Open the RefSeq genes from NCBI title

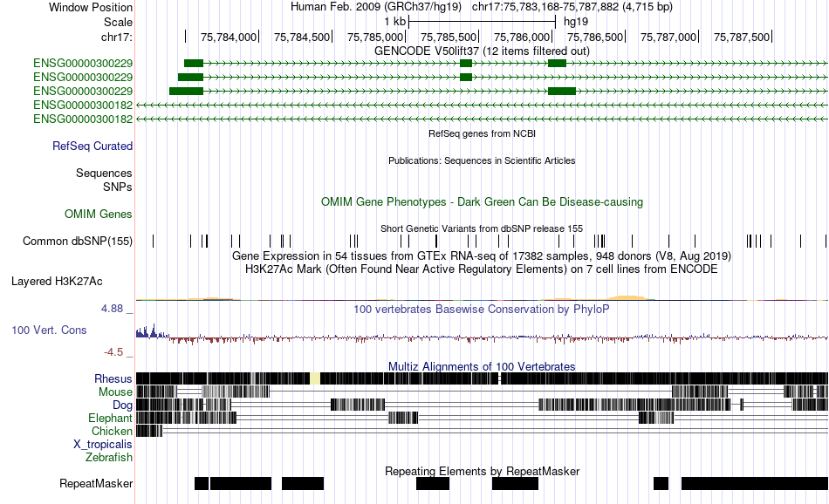482,133
